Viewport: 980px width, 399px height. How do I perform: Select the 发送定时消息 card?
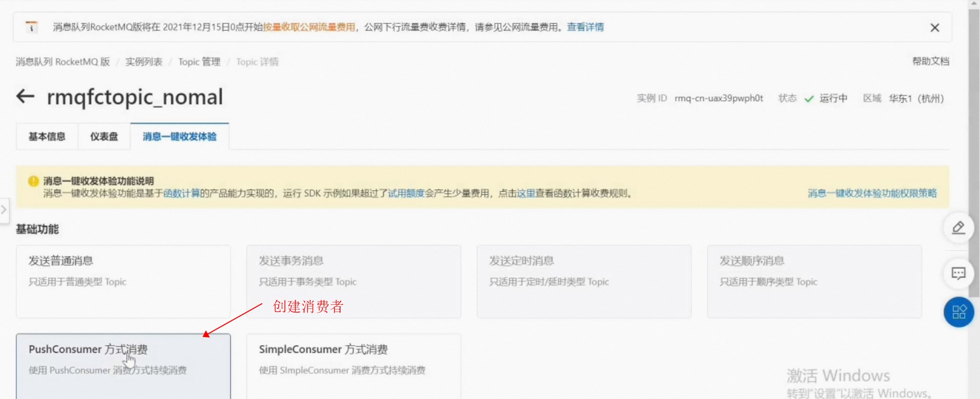pyautogui.click(x=584, y=281)
